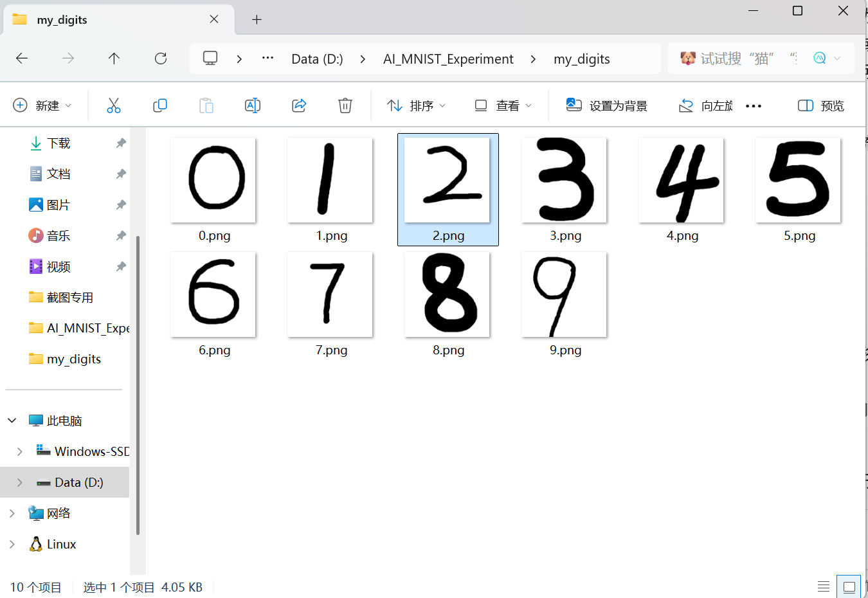The image size is (868, 598).
Task: Select the 6.png thumbnail
Action: point(213,294)
